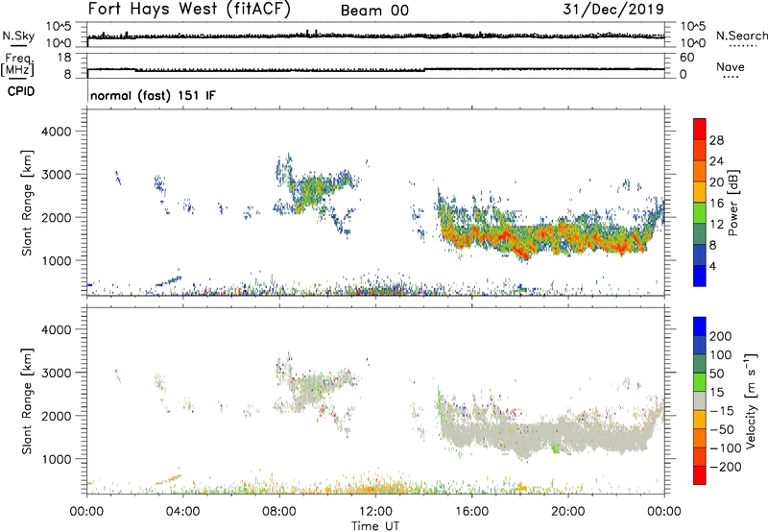
Task: Click the 'Time UT' axis label
Action: (x=375, y=526)
